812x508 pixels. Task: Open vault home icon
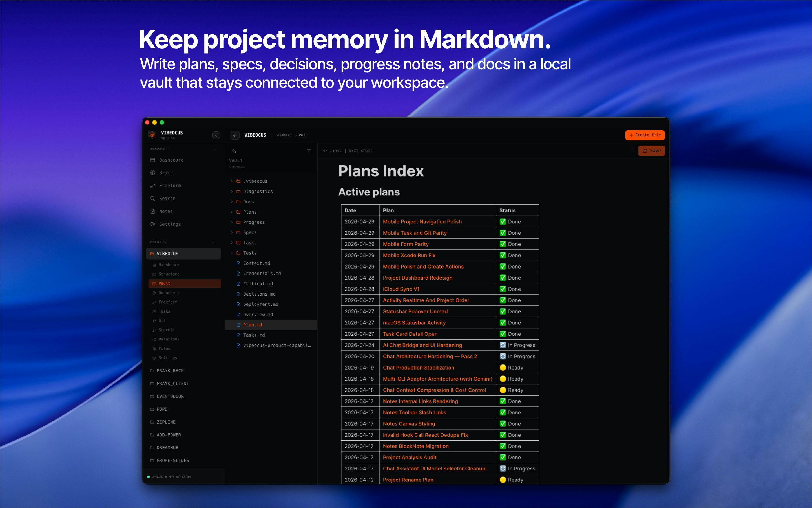pos(234,151)
